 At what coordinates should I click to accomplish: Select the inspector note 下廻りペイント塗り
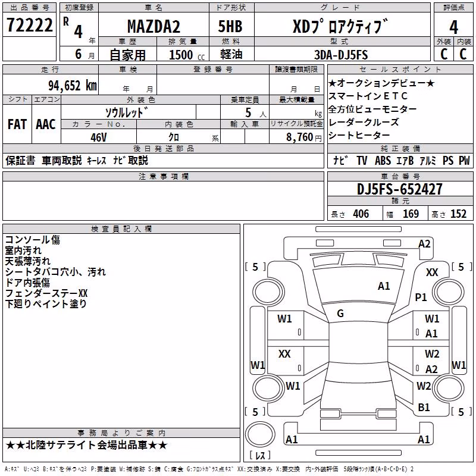(46, 304)
